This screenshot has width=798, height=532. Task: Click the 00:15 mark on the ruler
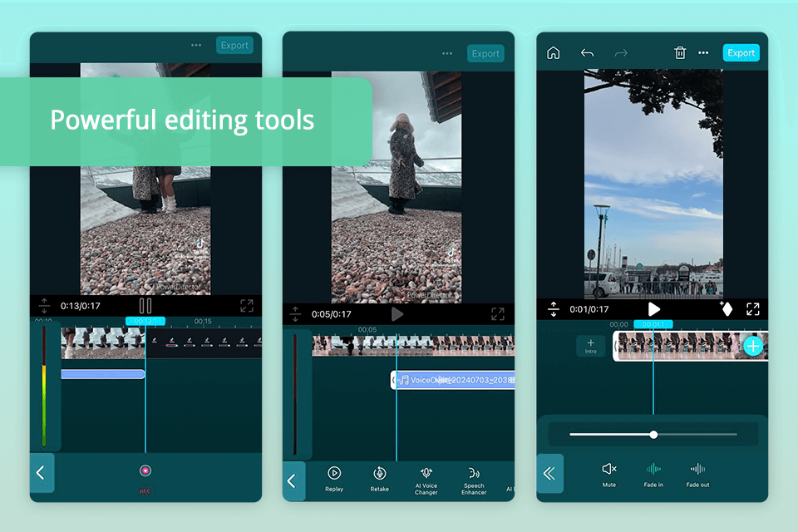tap(203, 321)
